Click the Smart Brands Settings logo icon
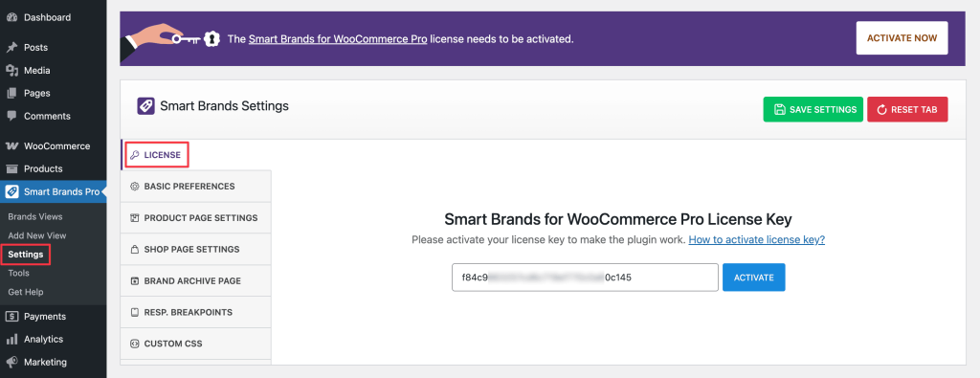The height and width of the screenshot is (378, 980). point(145,106)
